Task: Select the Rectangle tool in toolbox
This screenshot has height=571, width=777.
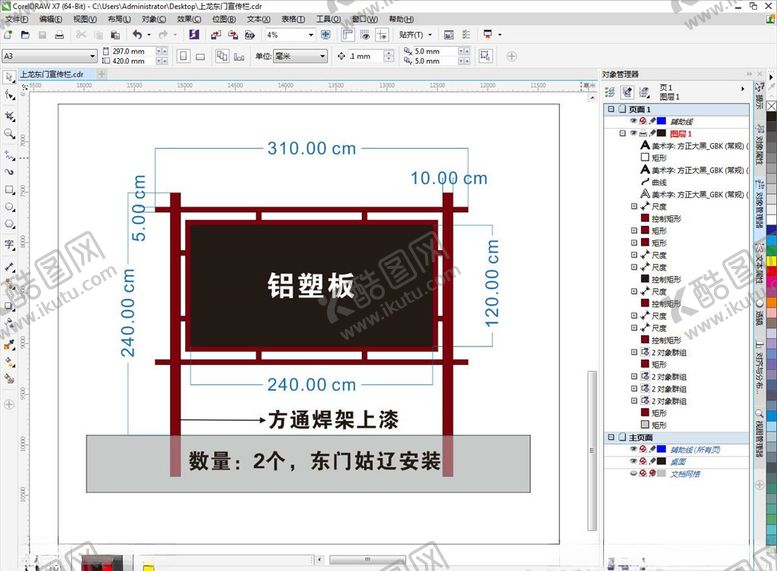Action: pyautogui.click(x=9, y=189)
